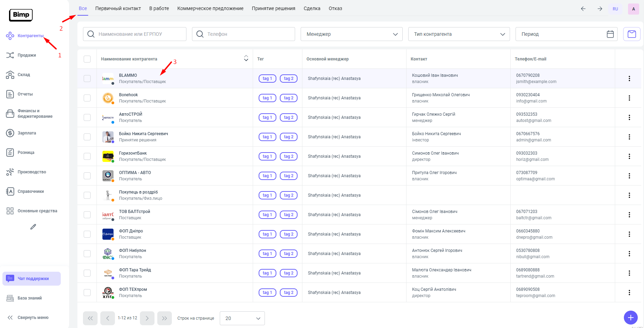Click the round plus add button
Screen dimensions: 644x328
point(630,318)
